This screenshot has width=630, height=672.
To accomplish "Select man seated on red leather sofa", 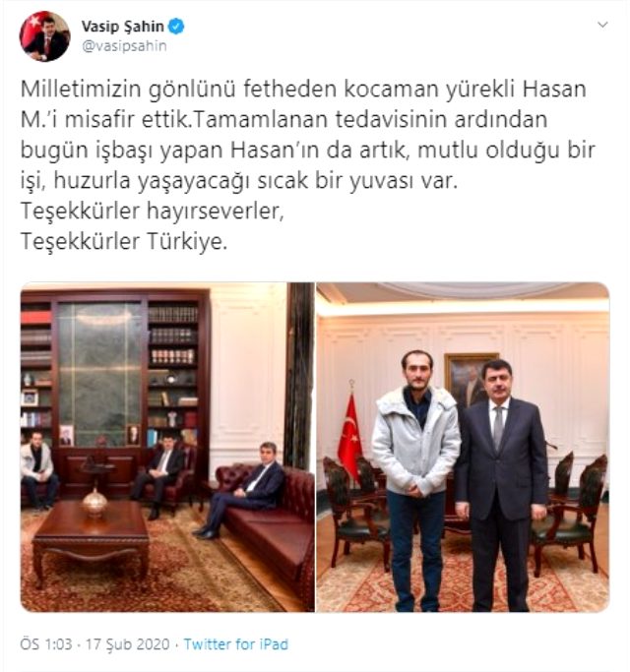I will pyautogui.click(x=241, y=489).
